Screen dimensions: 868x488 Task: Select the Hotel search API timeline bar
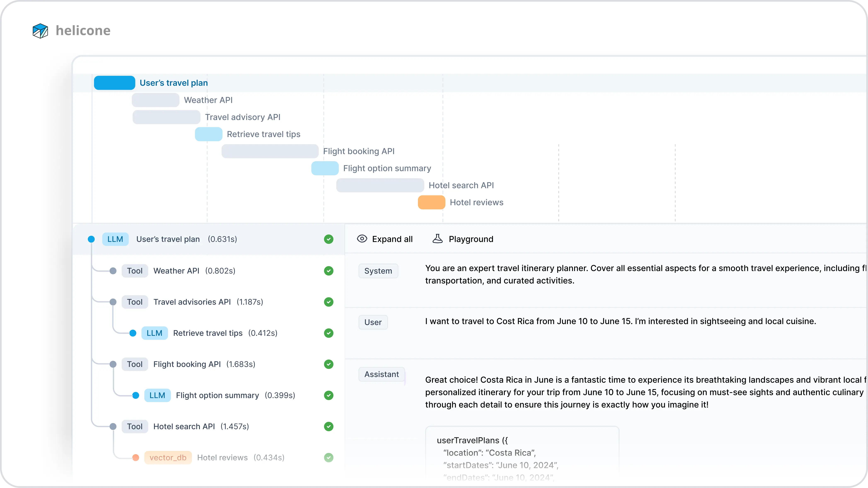(x=380, y=185)
